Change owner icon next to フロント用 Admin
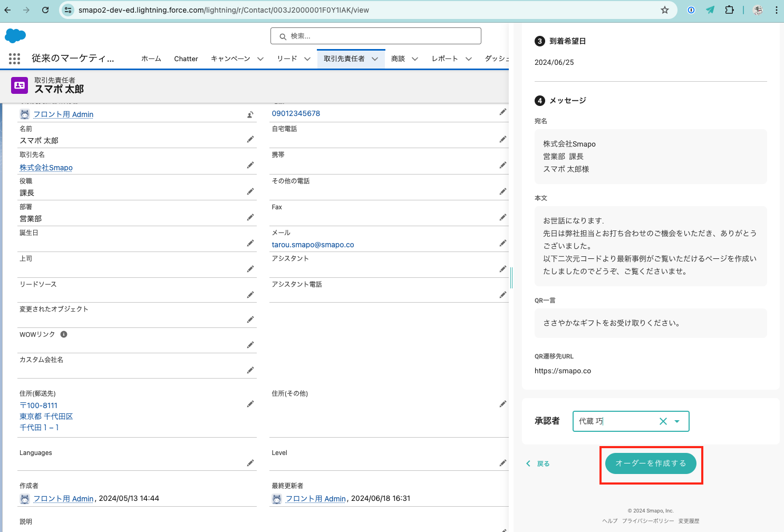Screen dimensions: 784x532 (250, 114)
